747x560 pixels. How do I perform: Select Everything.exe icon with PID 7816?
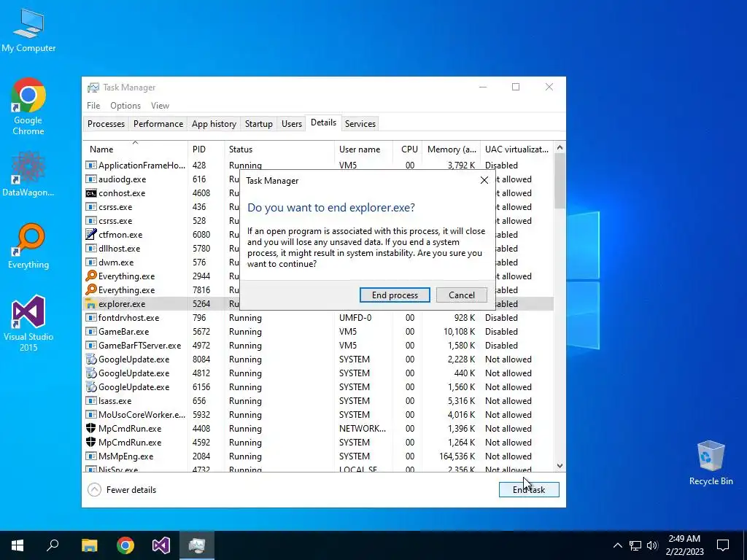91,289
